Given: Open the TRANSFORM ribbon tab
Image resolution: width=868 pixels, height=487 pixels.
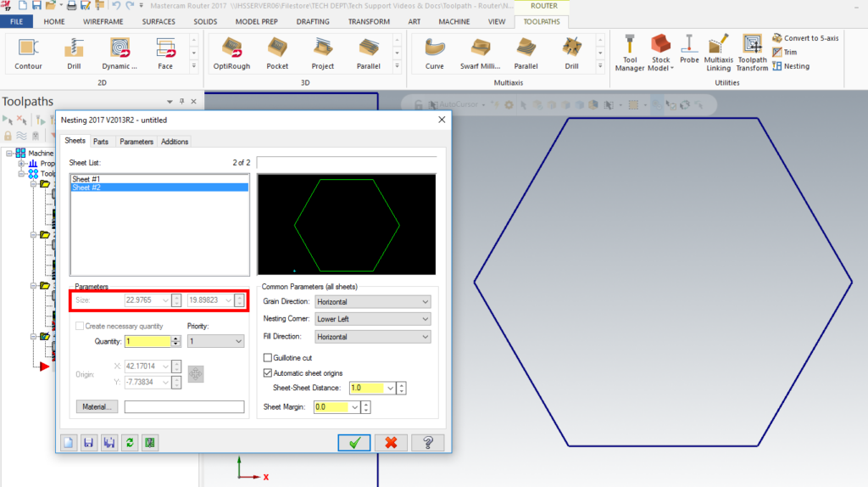Looking at the screenshot, I should click(x=369, y=21).
